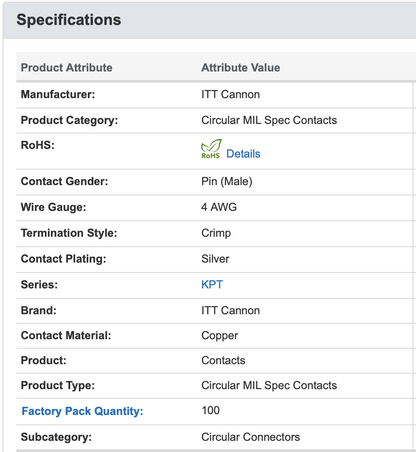This screenshot has width=416, height=452.
Task: Click the Attribute Value column header
Action: click(x=240, y=68)
